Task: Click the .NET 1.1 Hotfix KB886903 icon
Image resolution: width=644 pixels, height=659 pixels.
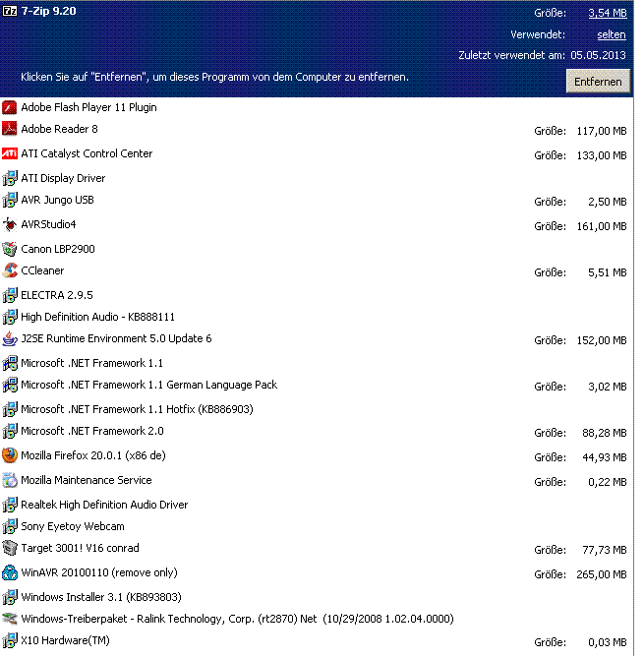Action: pos(9,409)
